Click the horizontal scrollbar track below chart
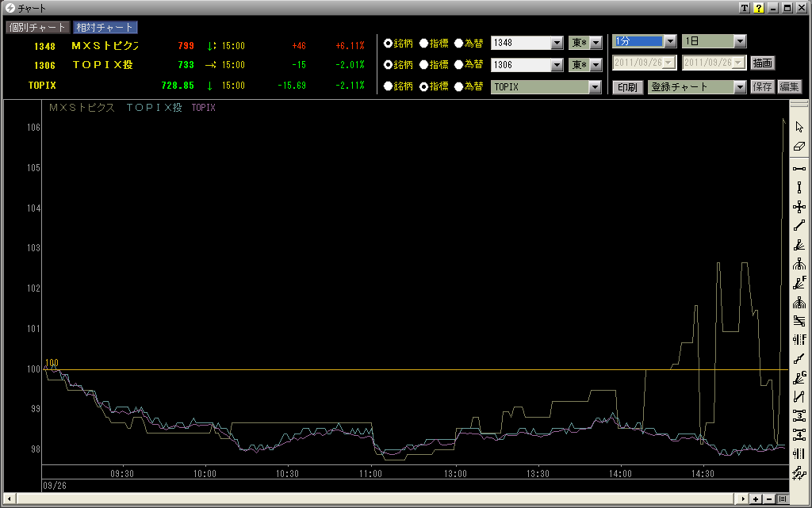 381,498
